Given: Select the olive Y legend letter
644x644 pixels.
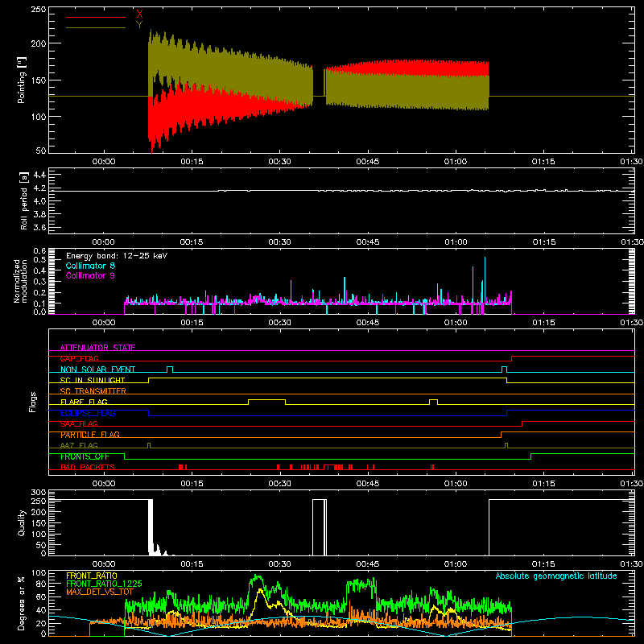Looking at the screenshot, I should 139,24.
